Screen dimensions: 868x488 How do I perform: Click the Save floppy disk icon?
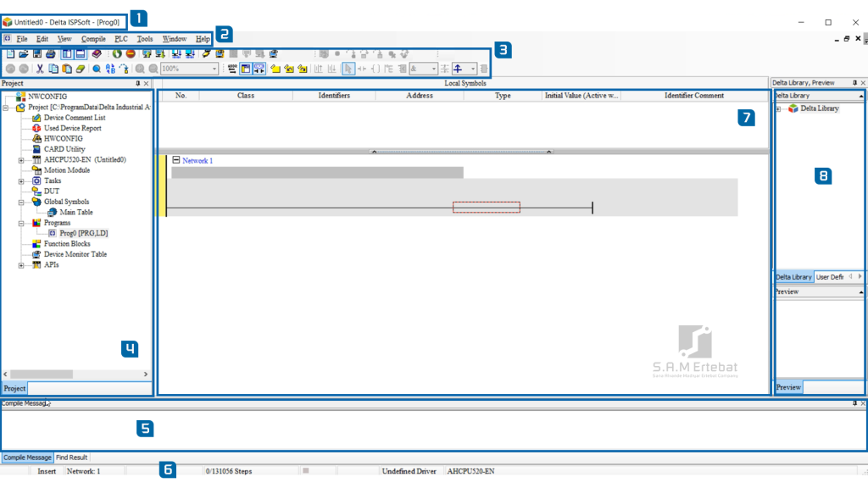pyautogui.click(x=37, y=53)
